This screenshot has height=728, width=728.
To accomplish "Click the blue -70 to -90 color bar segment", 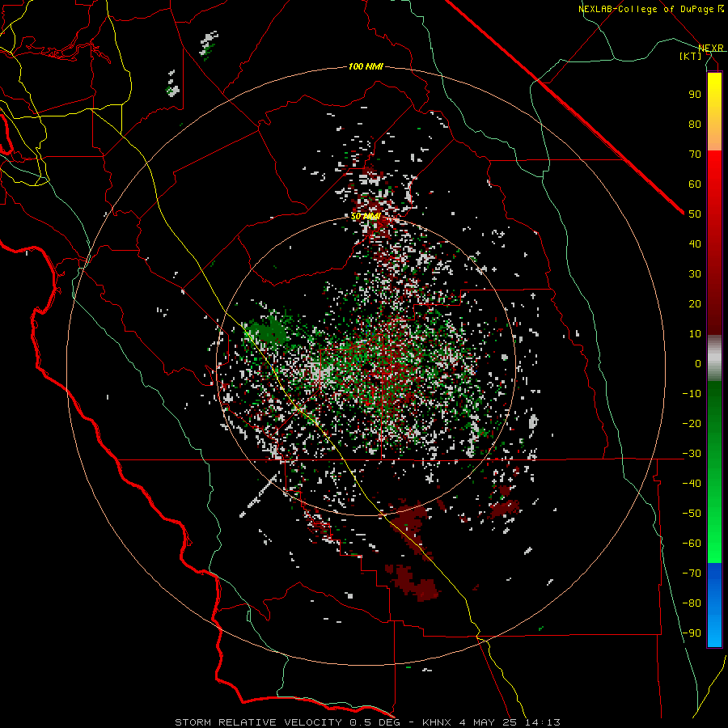I will click(714, 605).
